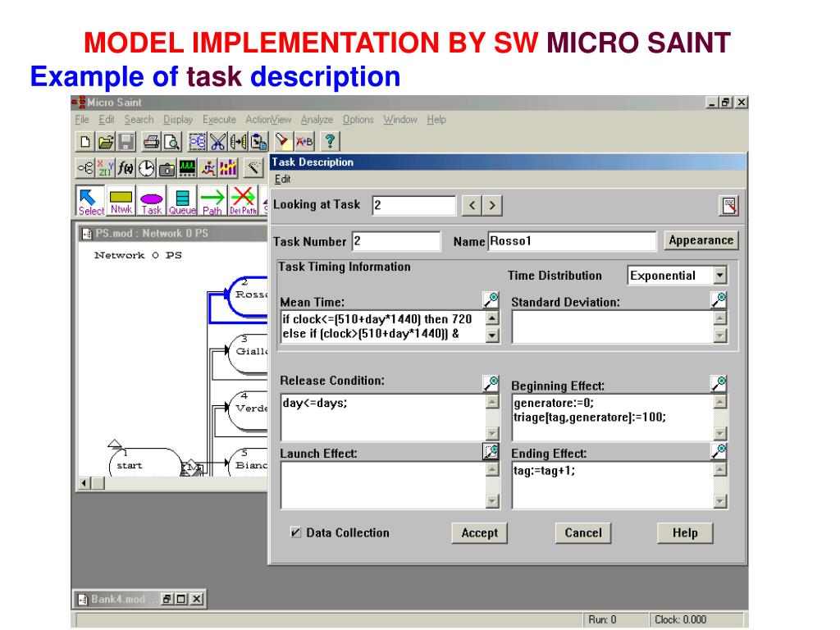
Task: Open Release Condition expression editor magnifier
Action: click(x=491, y=384)
